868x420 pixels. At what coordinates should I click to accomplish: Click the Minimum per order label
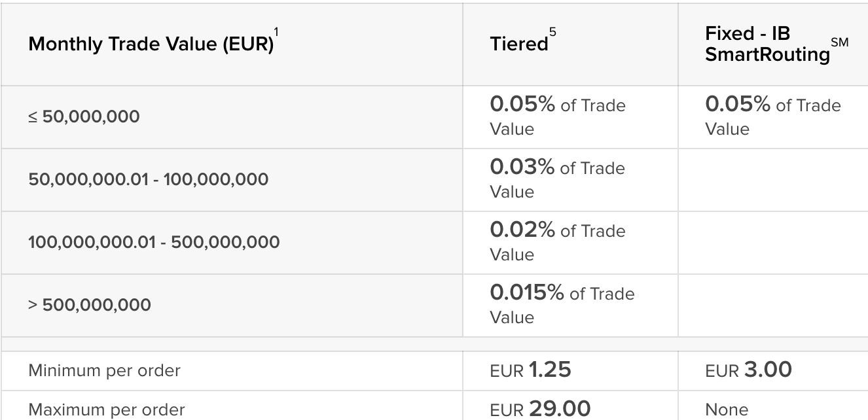coord(104,371)
